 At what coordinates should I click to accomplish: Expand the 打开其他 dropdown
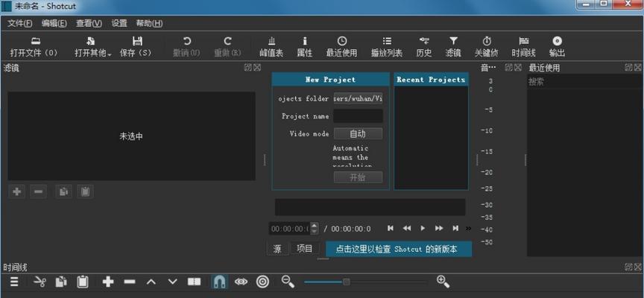click(93, 47)
